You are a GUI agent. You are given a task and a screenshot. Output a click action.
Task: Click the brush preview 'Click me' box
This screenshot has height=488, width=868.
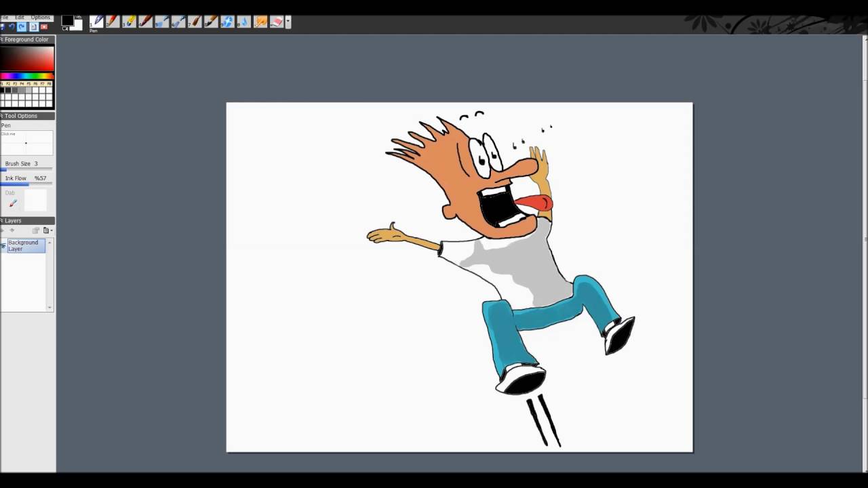click(26, 143)
